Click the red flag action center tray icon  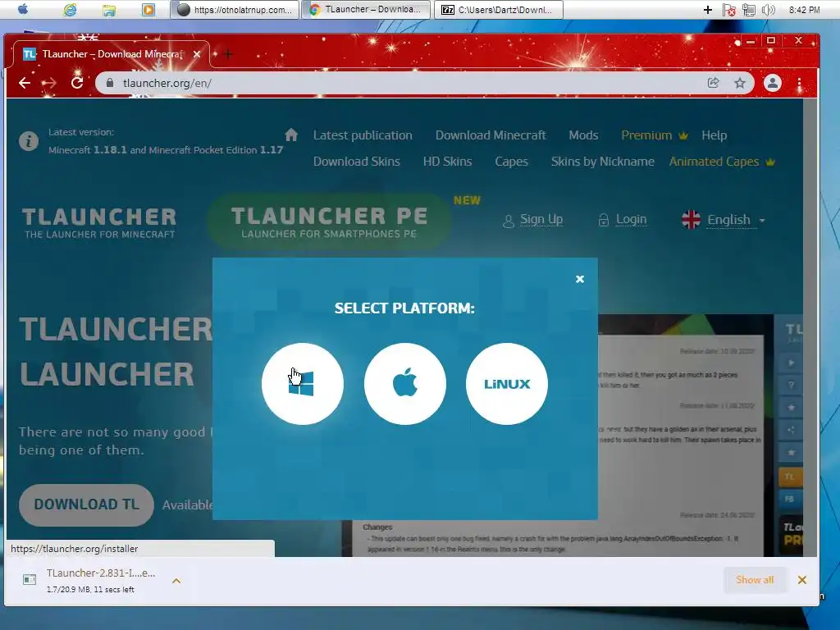tap(728, 10)
